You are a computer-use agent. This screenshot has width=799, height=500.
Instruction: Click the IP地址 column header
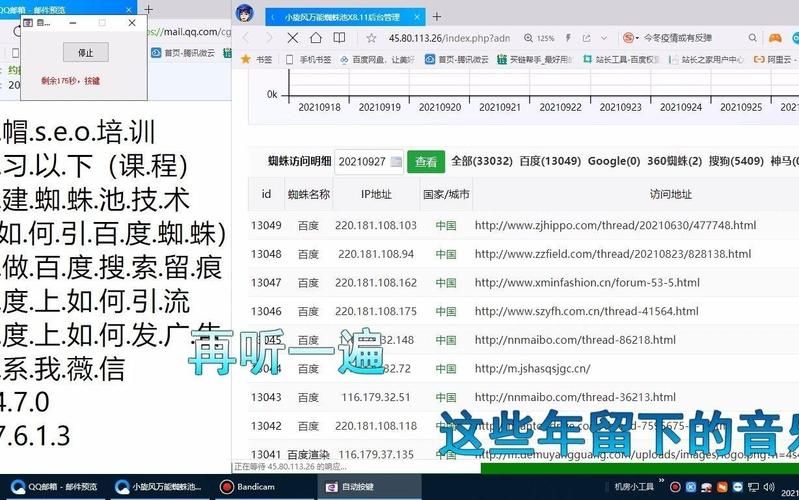376,194
